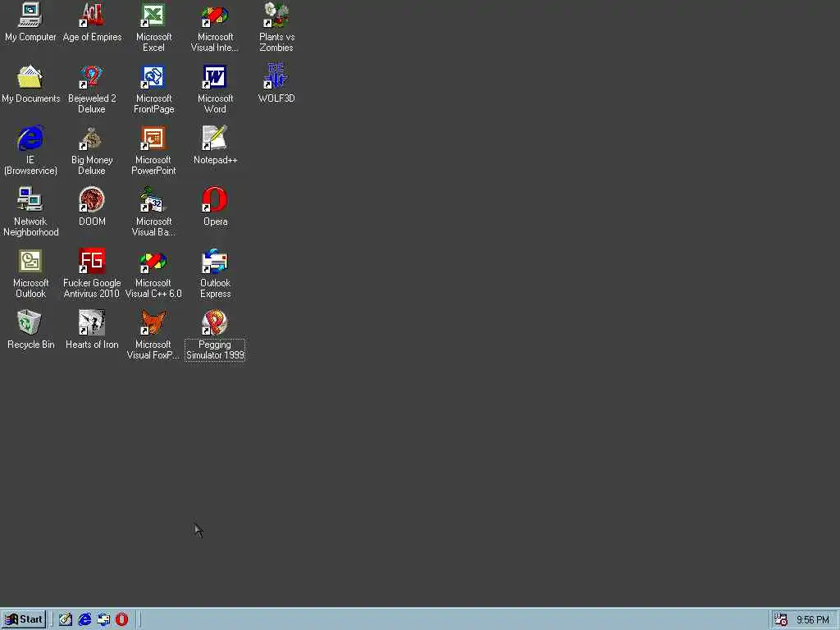Launch Opera from the Quick Launch bar
Screen dimensions: 840x630
[121, 619]
